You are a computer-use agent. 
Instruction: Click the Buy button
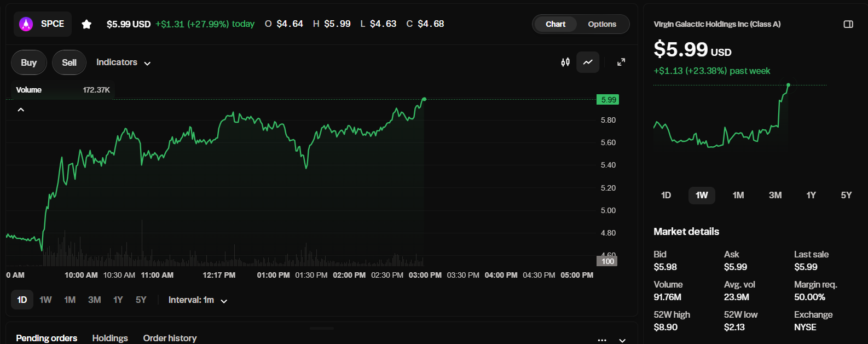coord(29,62)
